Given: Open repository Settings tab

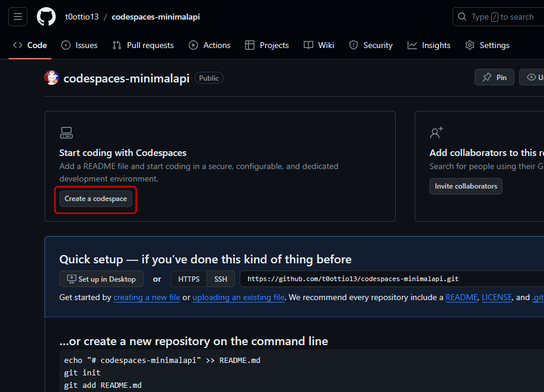Looking at the screenshot, I should [488, 45].
